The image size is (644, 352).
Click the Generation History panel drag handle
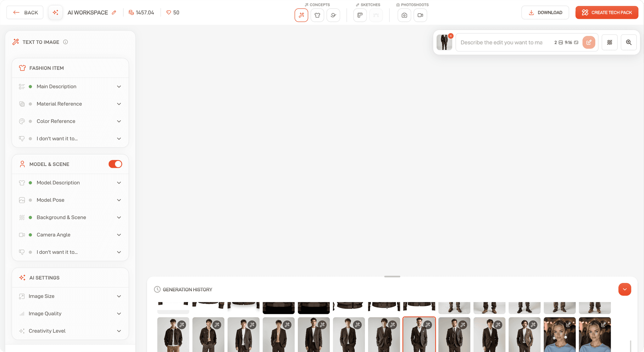[x=392, y=277]
